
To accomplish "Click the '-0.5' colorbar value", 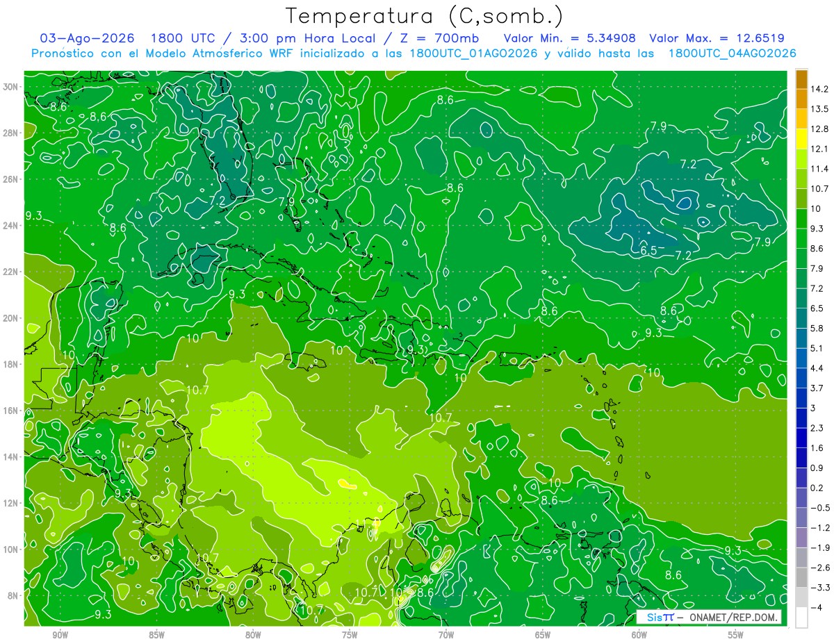I will click(x=819, y=508).
